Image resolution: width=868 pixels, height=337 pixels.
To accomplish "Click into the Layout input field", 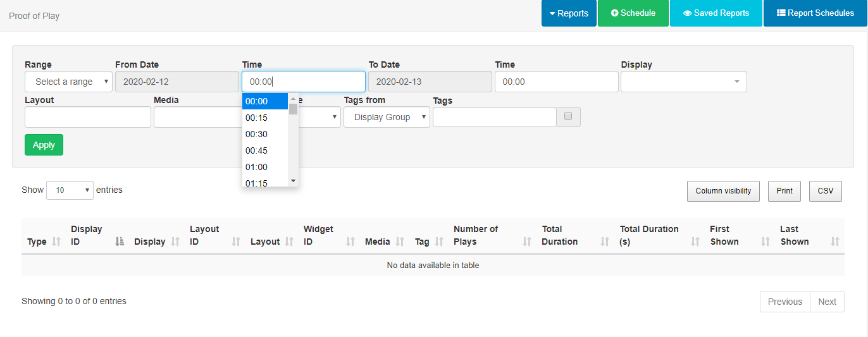I will coord(87,117).
